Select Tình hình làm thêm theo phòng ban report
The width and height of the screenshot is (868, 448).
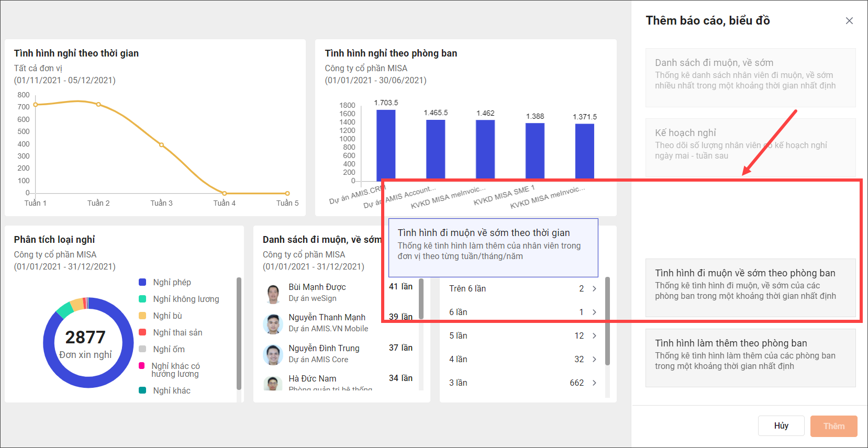751,358
